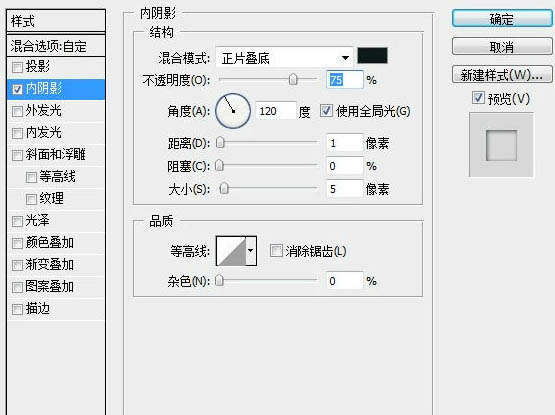Toggle 使用全局光 checkbox

pos(326,111)
